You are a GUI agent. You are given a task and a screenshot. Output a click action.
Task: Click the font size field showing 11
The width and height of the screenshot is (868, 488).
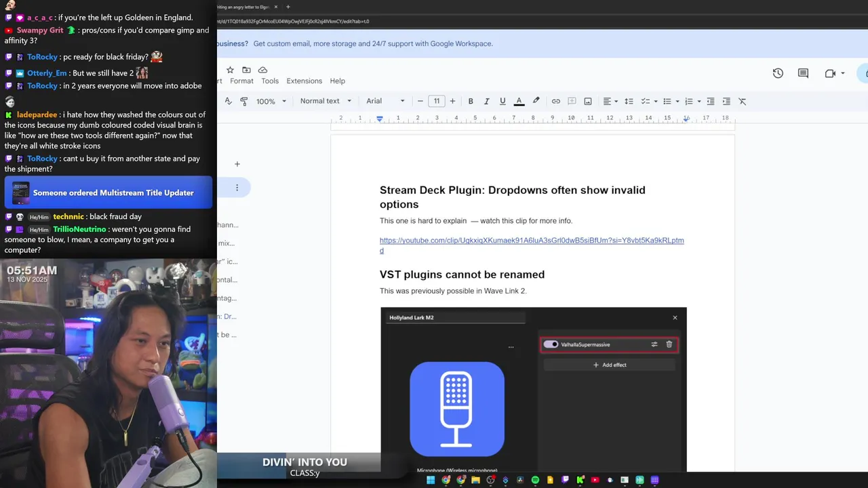click(x=437, y=101)
